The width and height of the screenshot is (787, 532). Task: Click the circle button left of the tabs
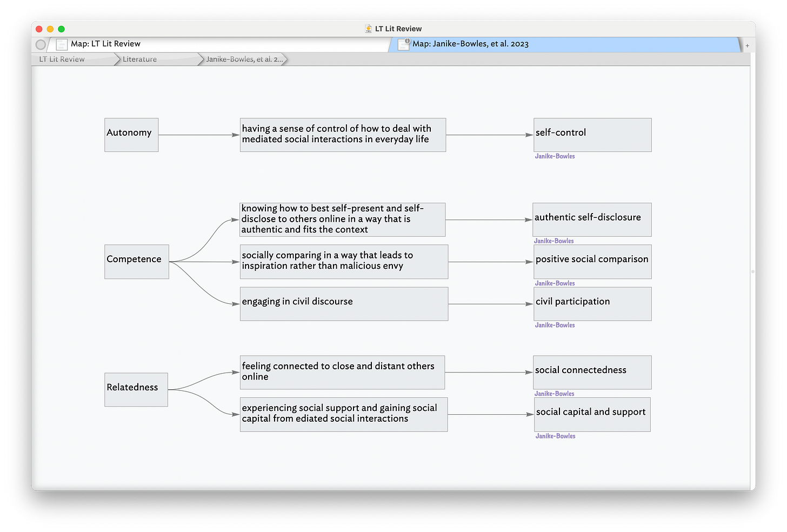(x=41, y=45)
